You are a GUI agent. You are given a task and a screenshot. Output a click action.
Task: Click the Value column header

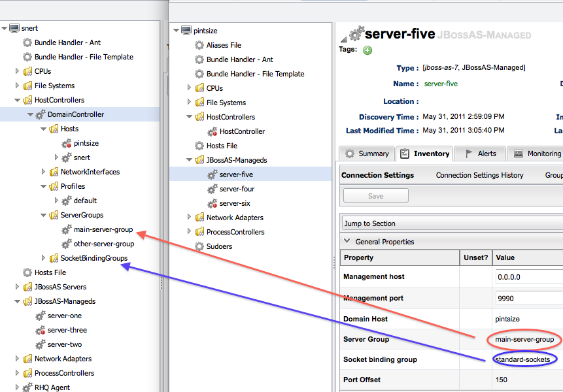coord(528,257)
